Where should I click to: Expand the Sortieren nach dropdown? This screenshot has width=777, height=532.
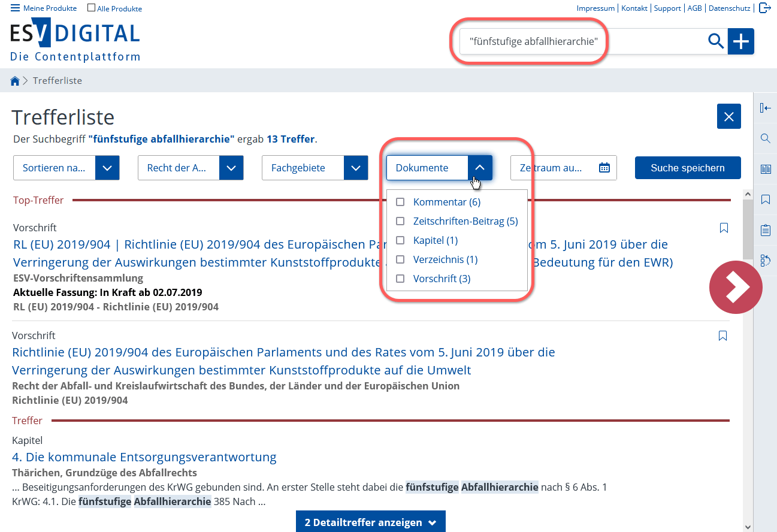click(107, 168)
